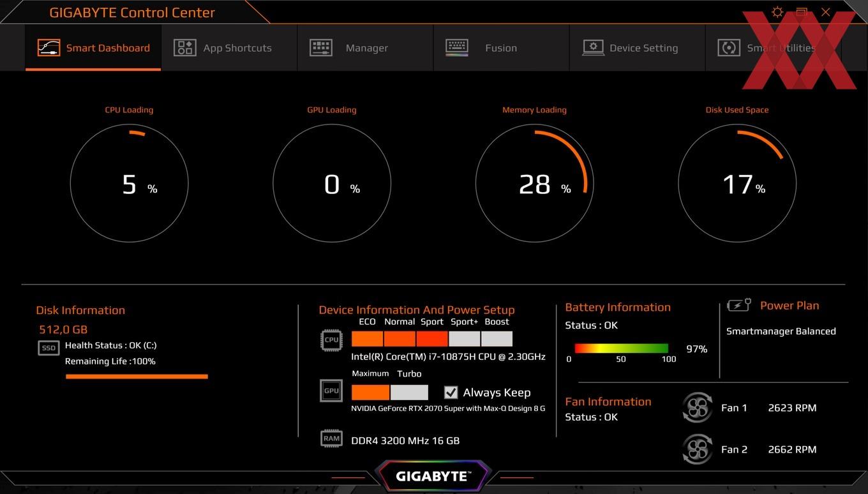Click the Fan 1 spinner icon
This screenshot has height=494, width=868.
(697, 407)
